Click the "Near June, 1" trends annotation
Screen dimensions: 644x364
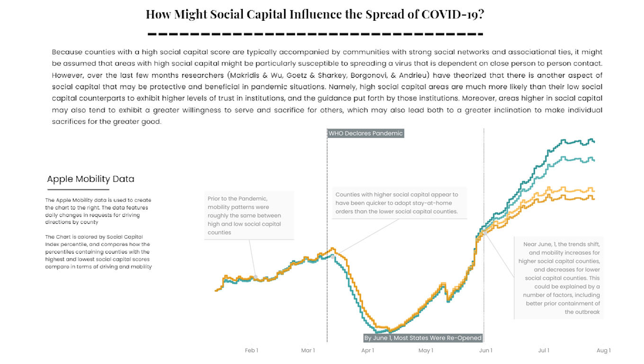(559, 278)
